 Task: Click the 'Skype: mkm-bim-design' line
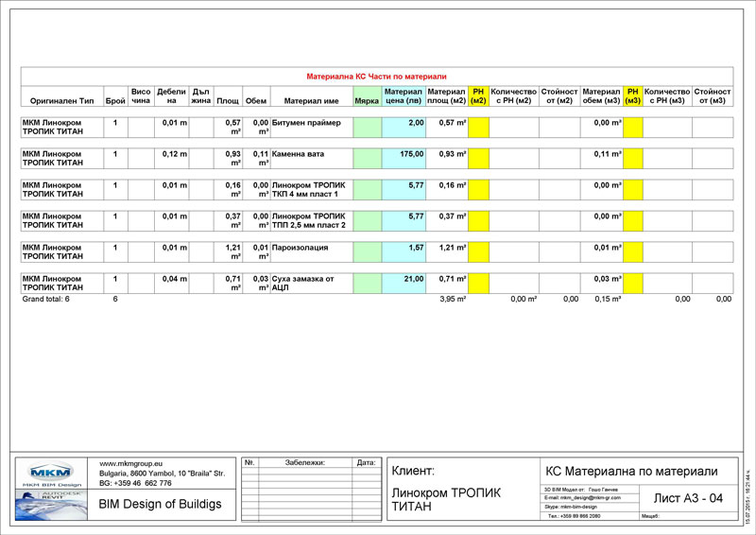571,507
